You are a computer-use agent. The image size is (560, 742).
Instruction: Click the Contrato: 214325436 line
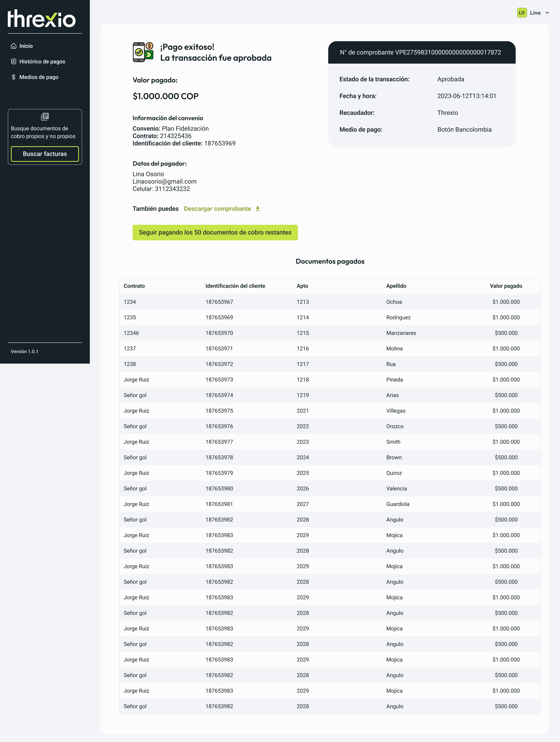(x=162, y=136)
